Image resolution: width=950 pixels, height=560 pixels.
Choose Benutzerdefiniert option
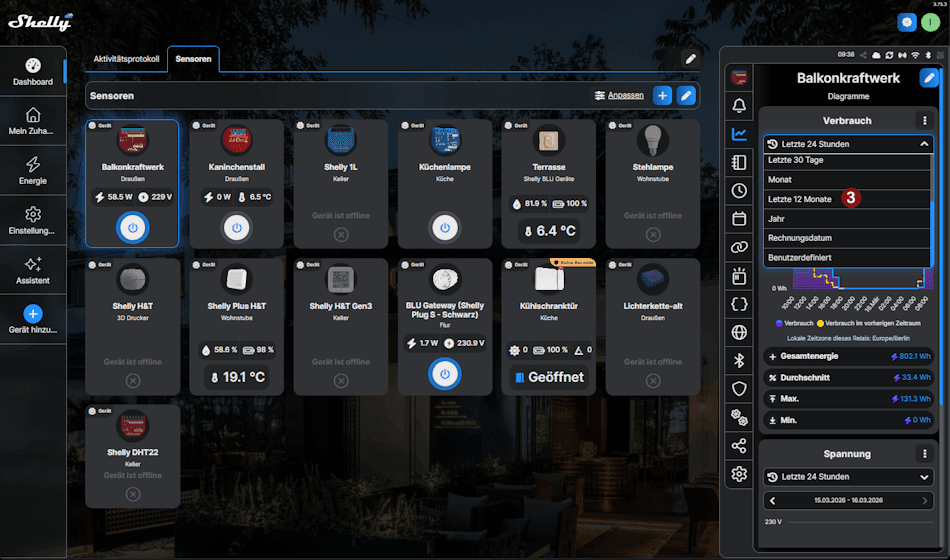[847, 258]
